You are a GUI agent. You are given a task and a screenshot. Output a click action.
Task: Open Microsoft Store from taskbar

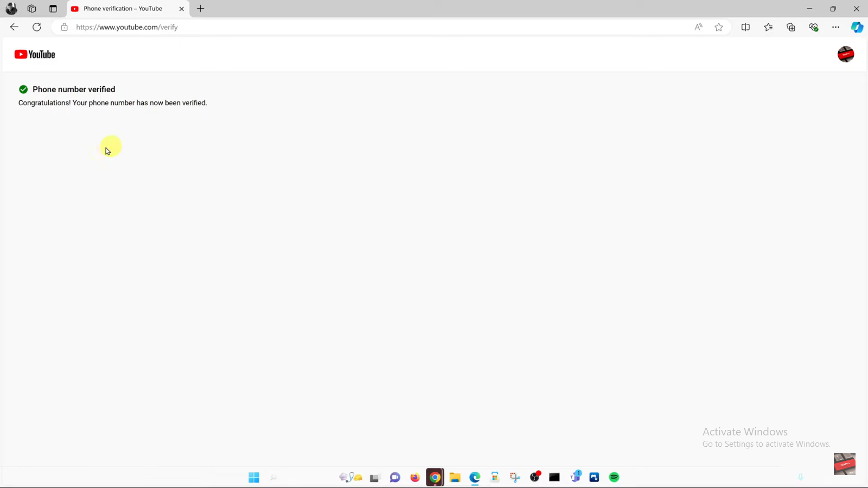point(495,477)
